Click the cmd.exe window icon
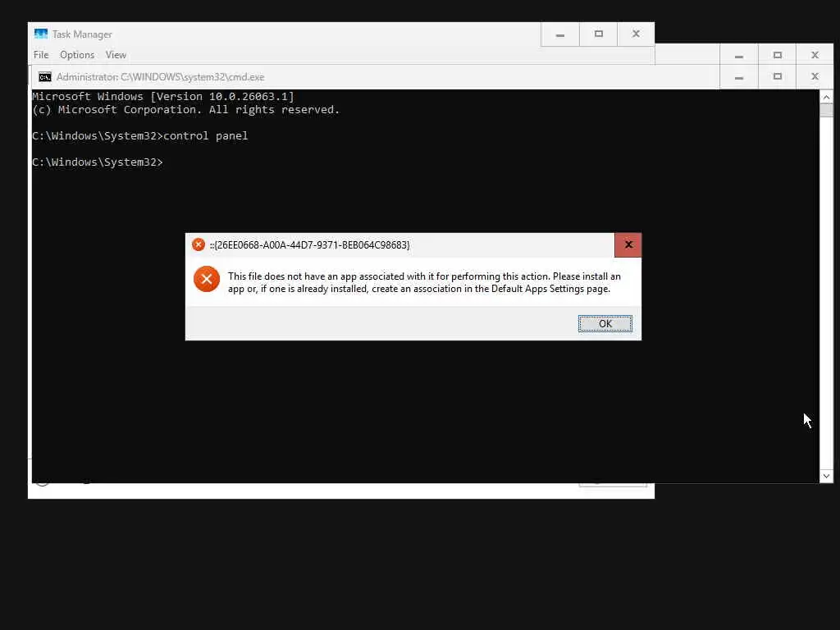Viewport: 840px width, 630px height. (x=45, y=77)
